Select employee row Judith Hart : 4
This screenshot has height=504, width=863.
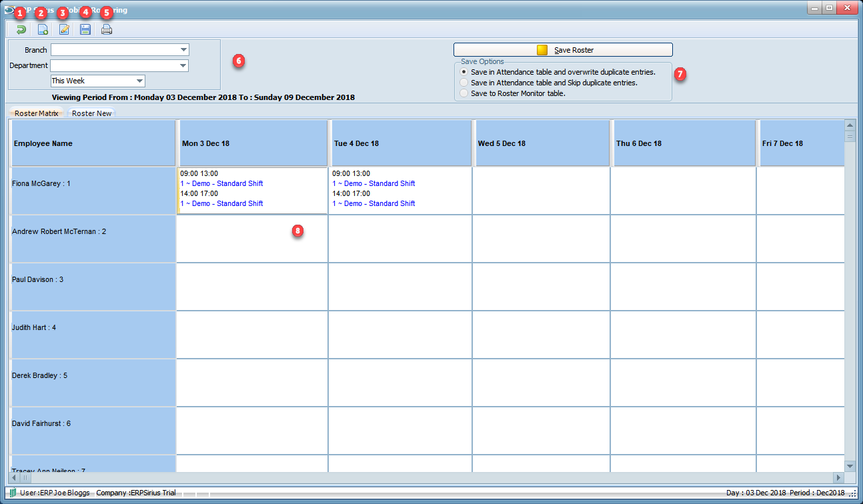93,335
